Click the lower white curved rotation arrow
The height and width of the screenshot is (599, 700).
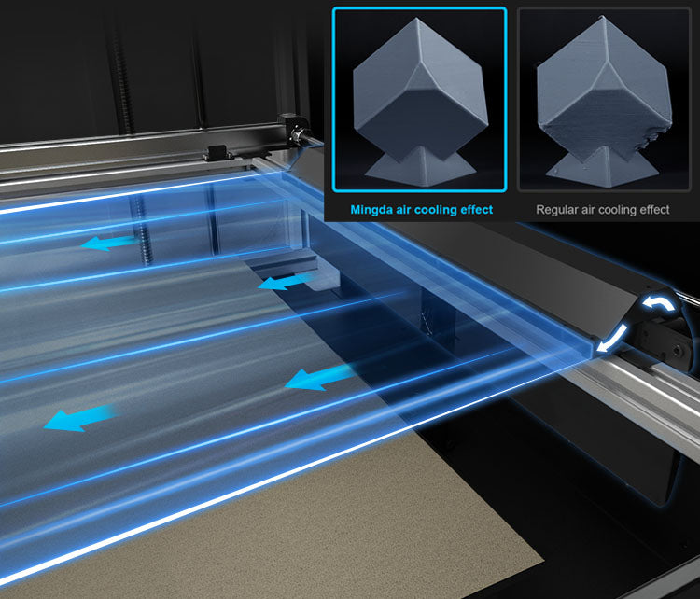pyautogui.click(x=613, y=340)
